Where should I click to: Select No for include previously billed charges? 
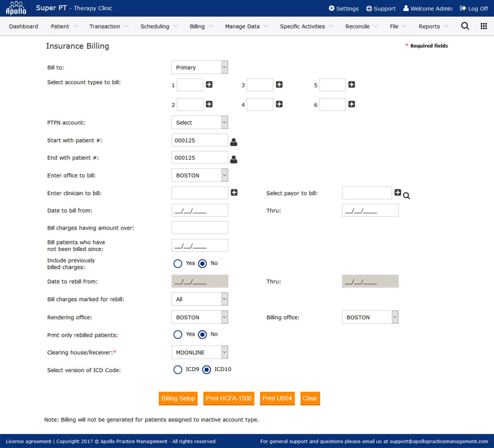click(203, 264)
